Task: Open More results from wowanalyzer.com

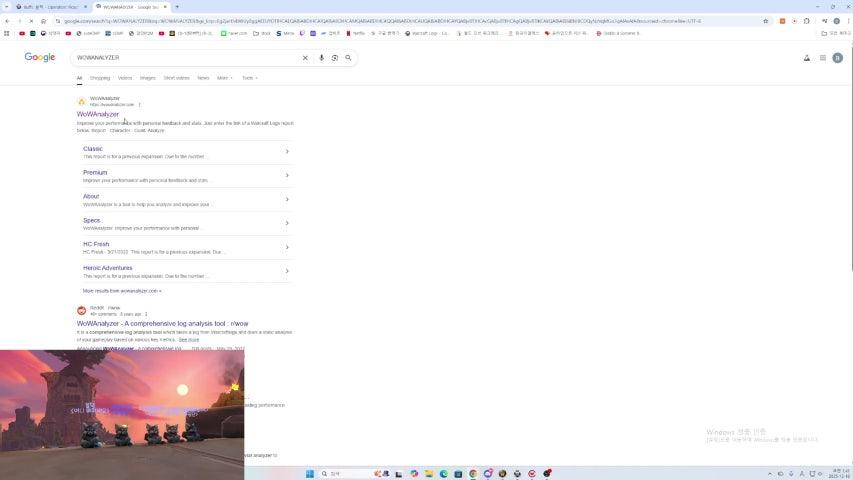Action: [122, 291]
